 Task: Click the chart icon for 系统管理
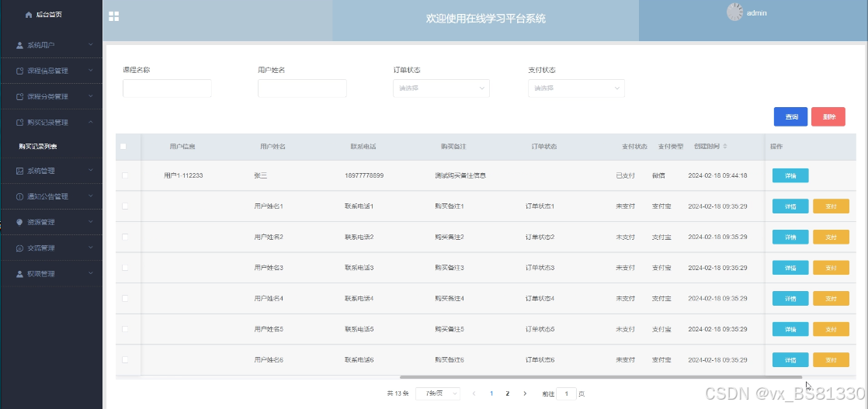coord(20,171)
